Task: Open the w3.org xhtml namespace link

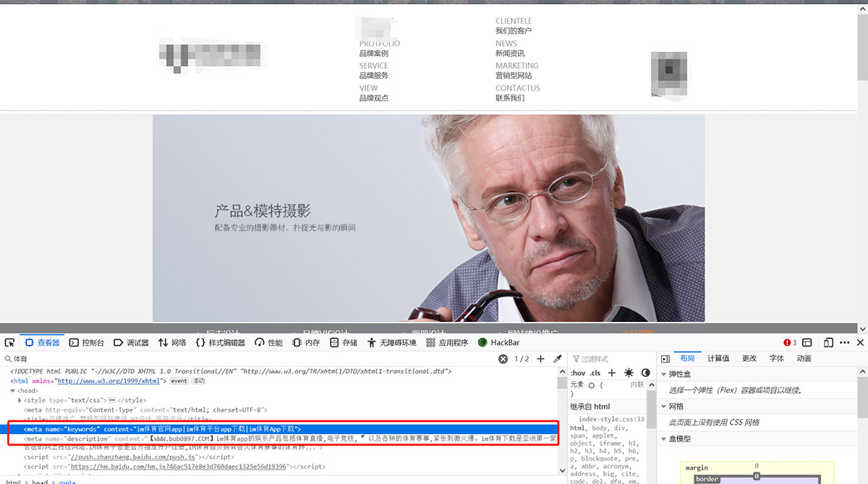Action: [109, 381]
